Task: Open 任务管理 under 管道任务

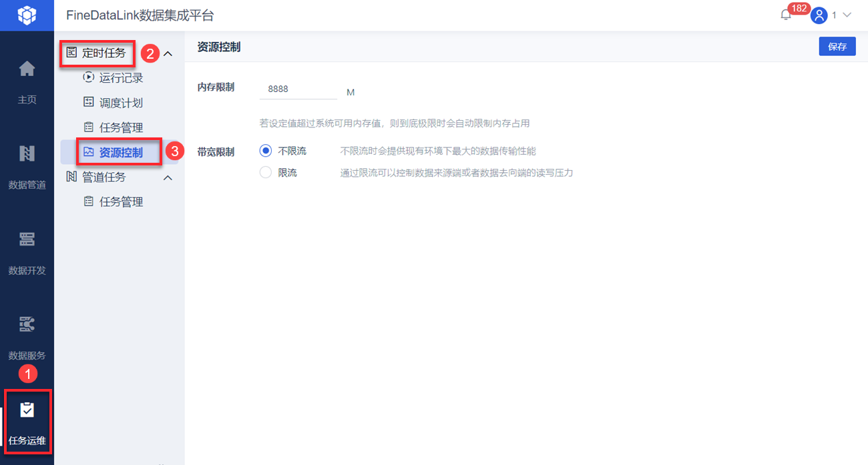Action: tap(123, 201)
